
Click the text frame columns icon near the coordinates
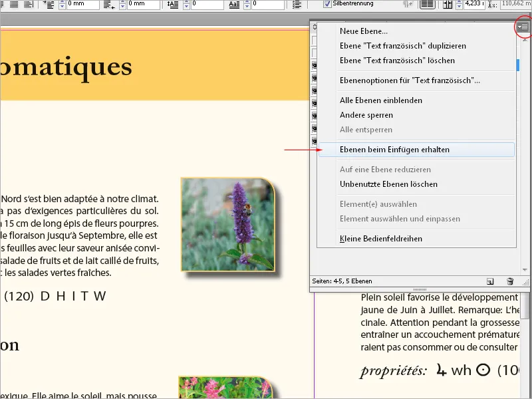coord(447,5)
